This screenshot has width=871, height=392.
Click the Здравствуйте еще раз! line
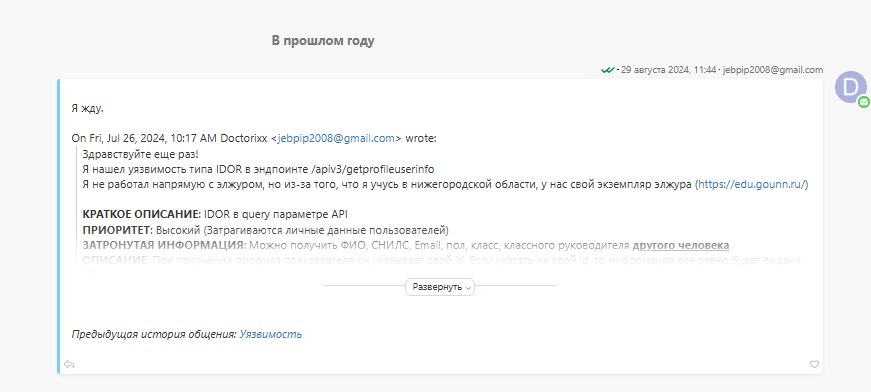coord(140,154)
